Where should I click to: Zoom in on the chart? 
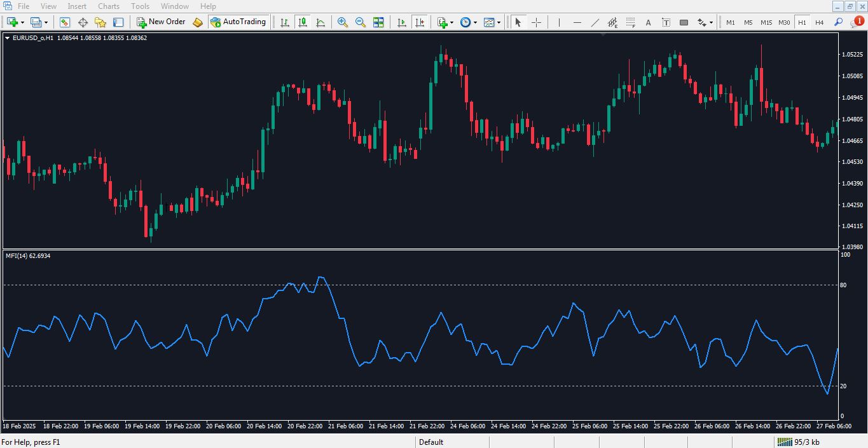(x=343, y=22)
